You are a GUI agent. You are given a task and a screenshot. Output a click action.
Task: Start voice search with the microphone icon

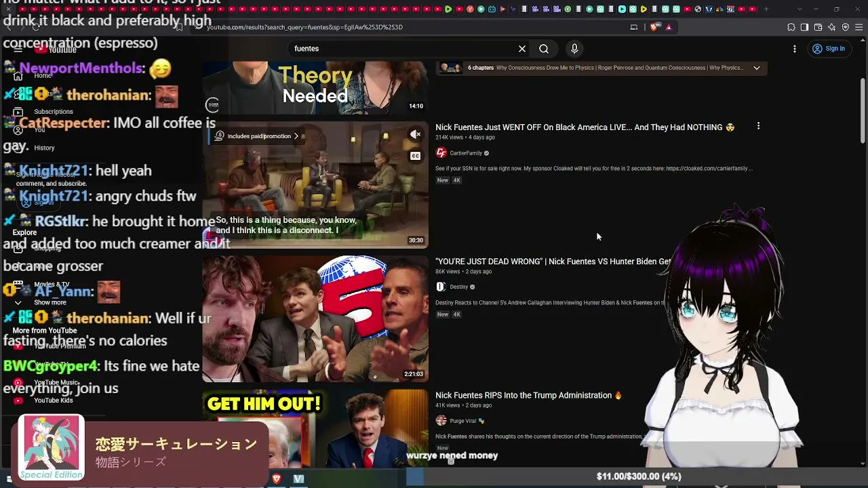[574, 49]
